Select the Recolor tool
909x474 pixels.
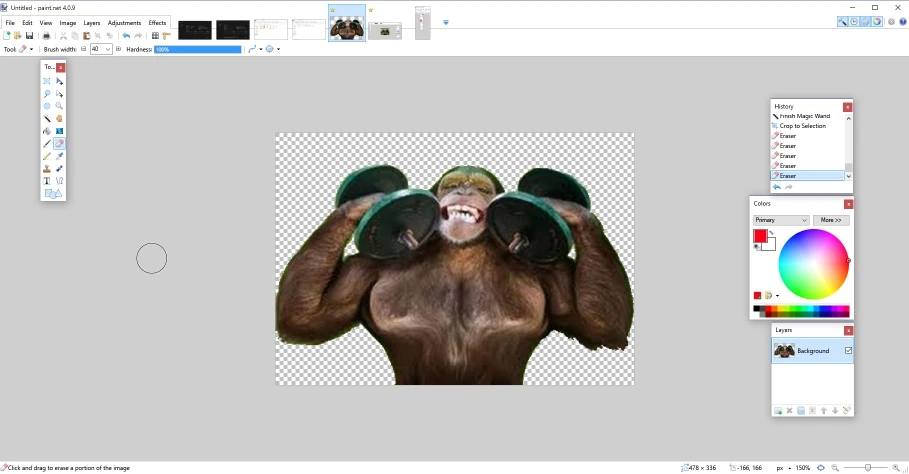point(59,169)
